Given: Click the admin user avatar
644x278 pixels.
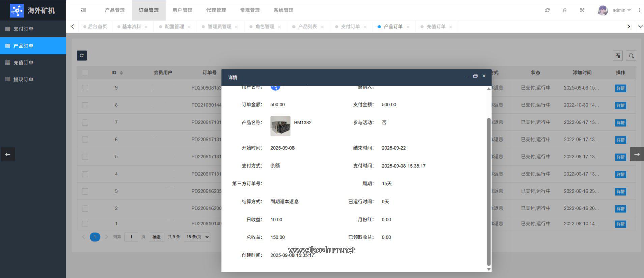Looking at the screenshot, I should 603,10.
